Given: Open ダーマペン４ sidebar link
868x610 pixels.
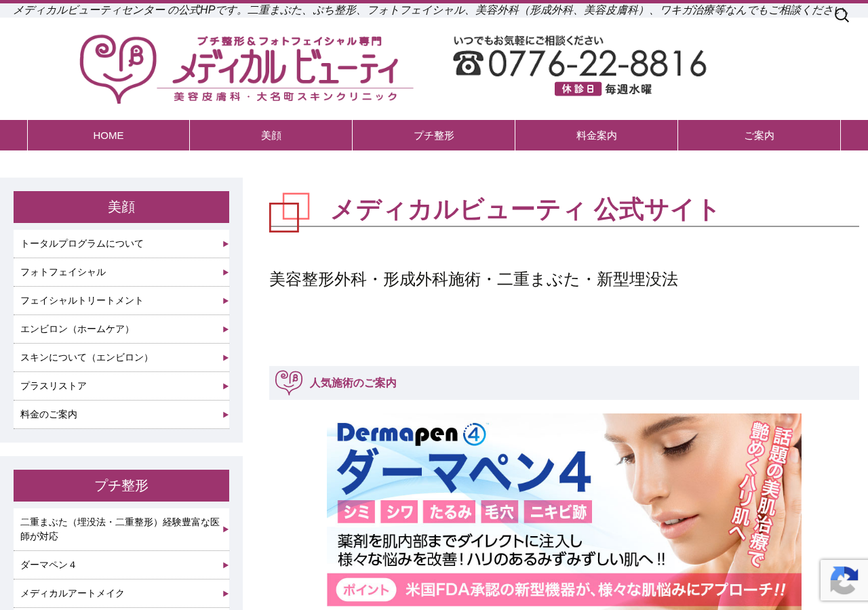Looking at the screenshot, I should pos(121,565).
